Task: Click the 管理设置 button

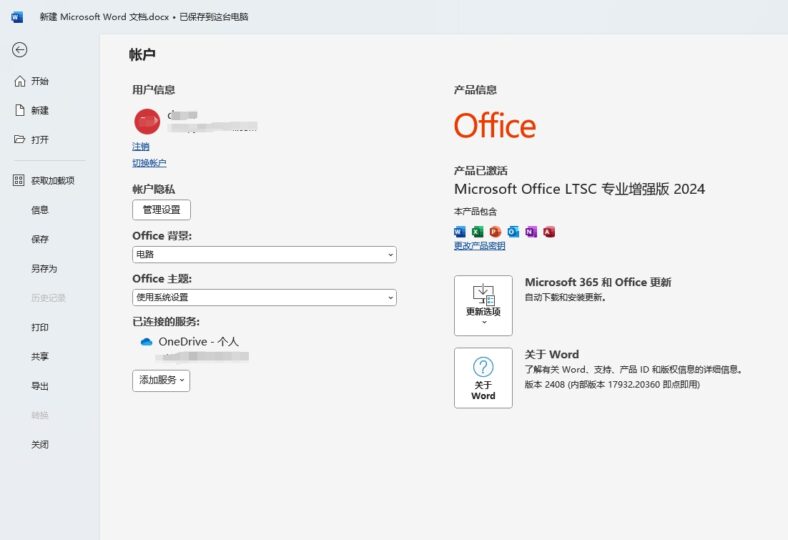Action: click(x=161, y=210)
